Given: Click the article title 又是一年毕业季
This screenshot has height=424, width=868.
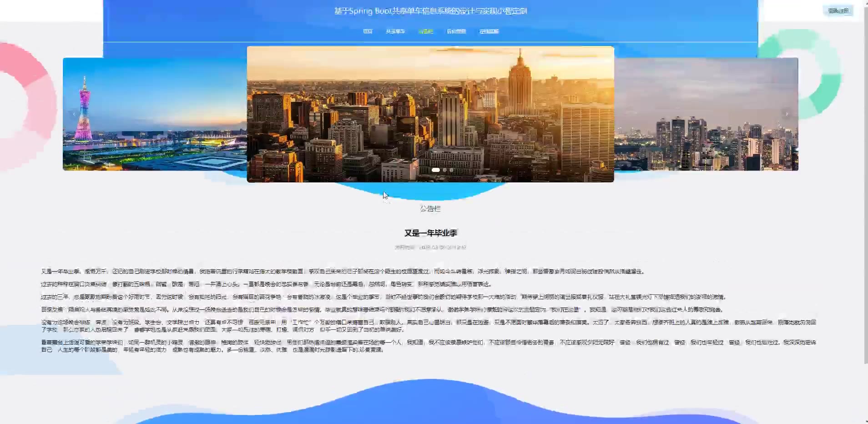Looking at the screenshot, I should (x=430, y=233).
